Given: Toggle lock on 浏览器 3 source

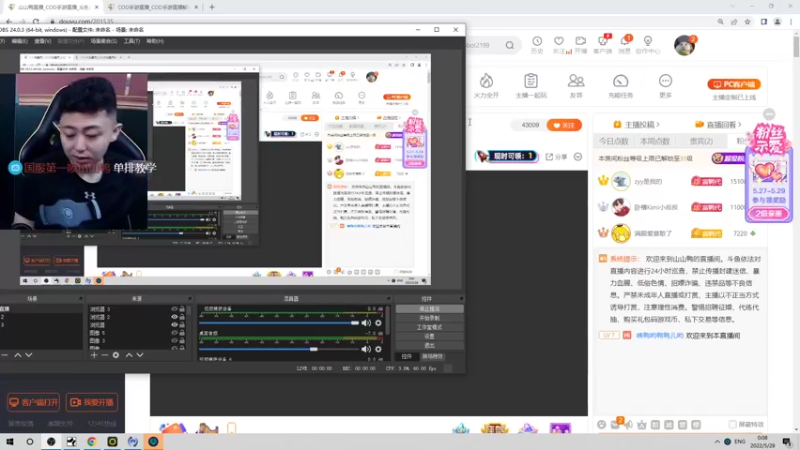Looking at the screenshot, I should pos(182,309).
